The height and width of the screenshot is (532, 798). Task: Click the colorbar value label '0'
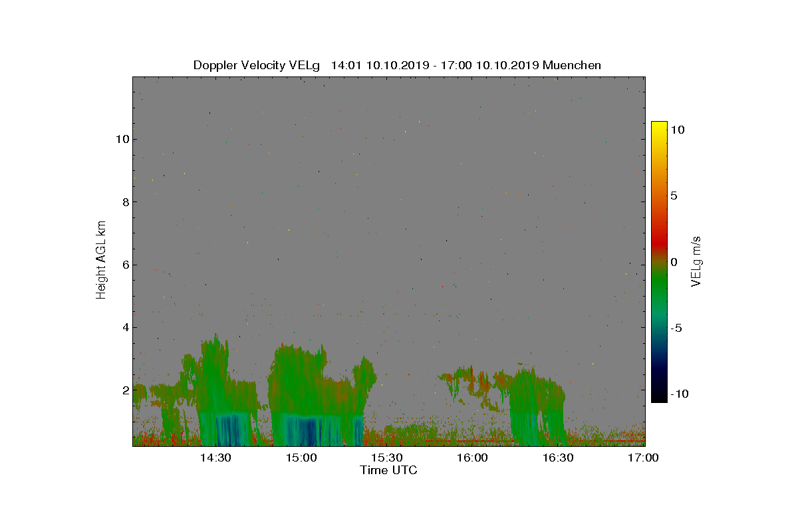pyautogui.click(x=674, y=262)
